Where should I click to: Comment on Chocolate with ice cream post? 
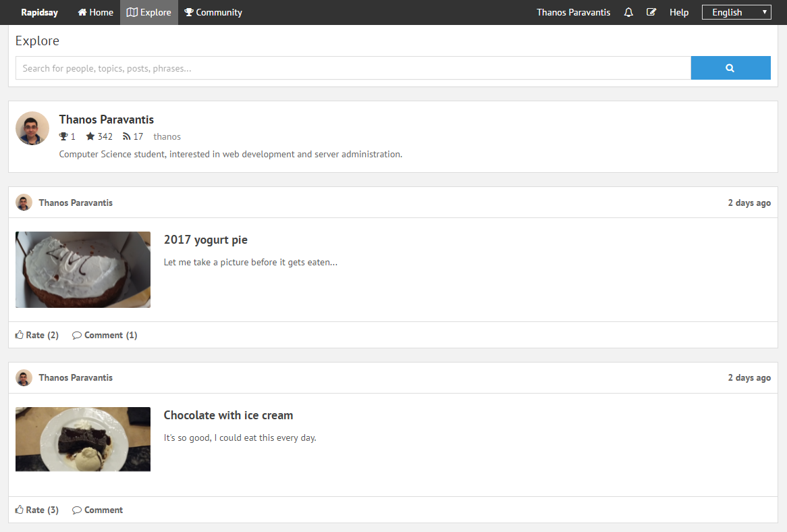click(x=97, y=510)
